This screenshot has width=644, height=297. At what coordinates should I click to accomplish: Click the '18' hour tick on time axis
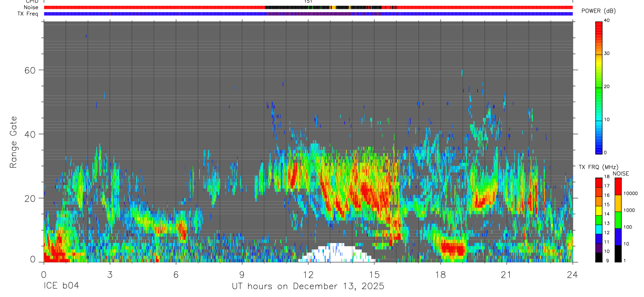click(x=441, y=274)
